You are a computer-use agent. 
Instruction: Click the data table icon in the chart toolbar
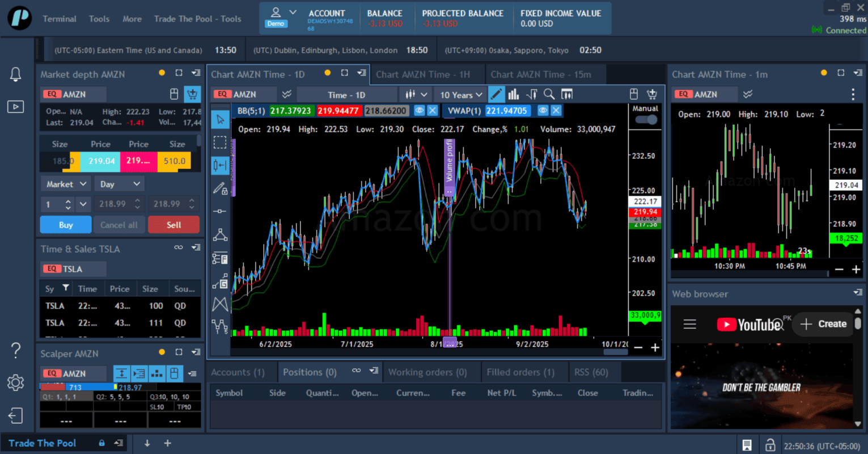(x=566, y=94)
